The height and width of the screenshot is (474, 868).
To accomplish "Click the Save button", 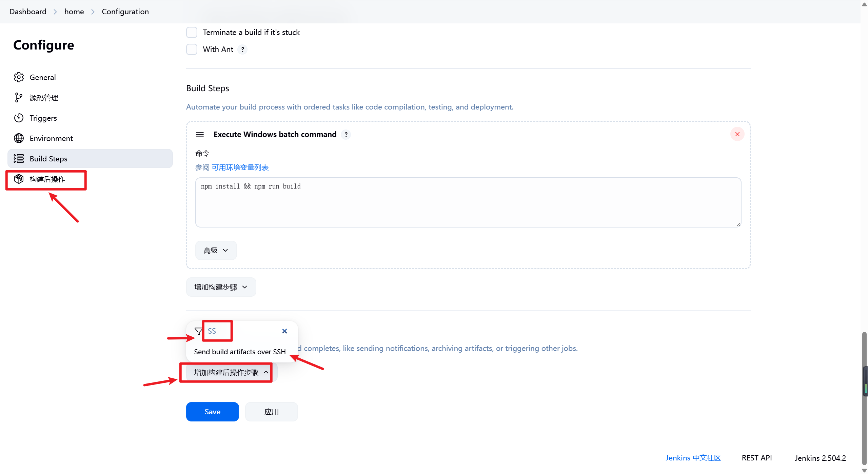I will click(212, 412).
